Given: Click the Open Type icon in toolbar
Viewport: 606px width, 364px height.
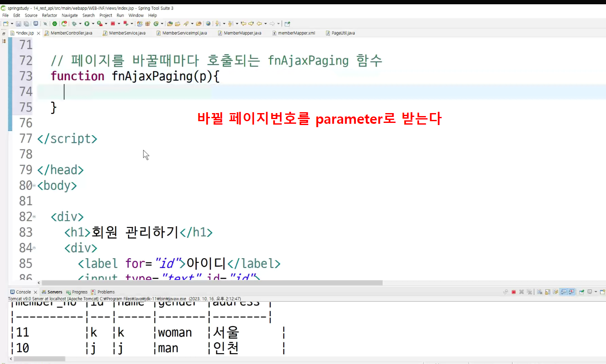Looking at the screenshot, I should tap(169, 23).
